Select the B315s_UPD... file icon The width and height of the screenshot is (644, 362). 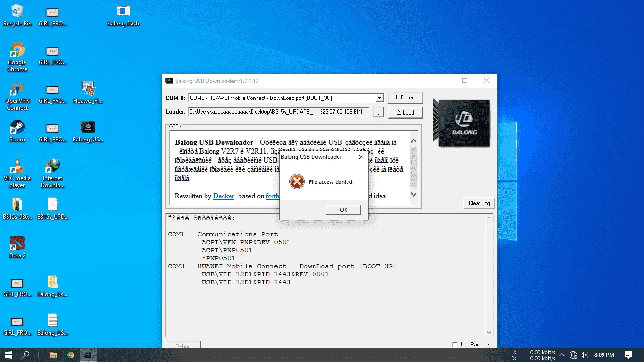click(52, 209)
